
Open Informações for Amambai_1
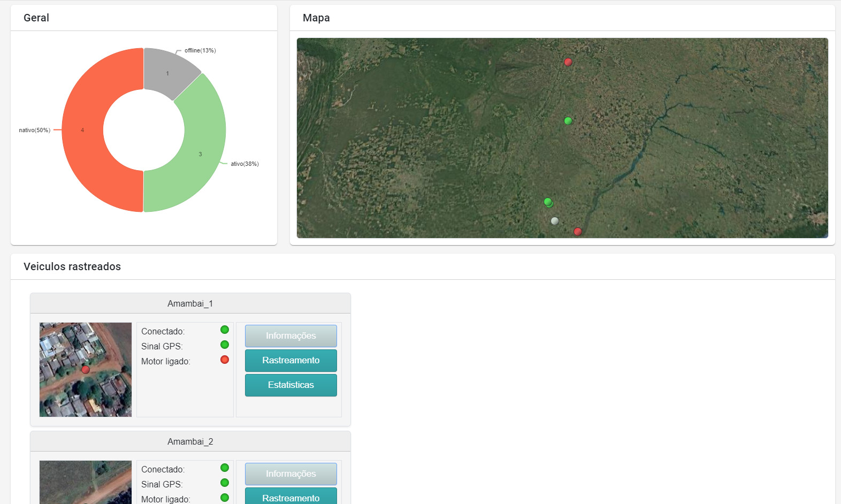[290, 336]
